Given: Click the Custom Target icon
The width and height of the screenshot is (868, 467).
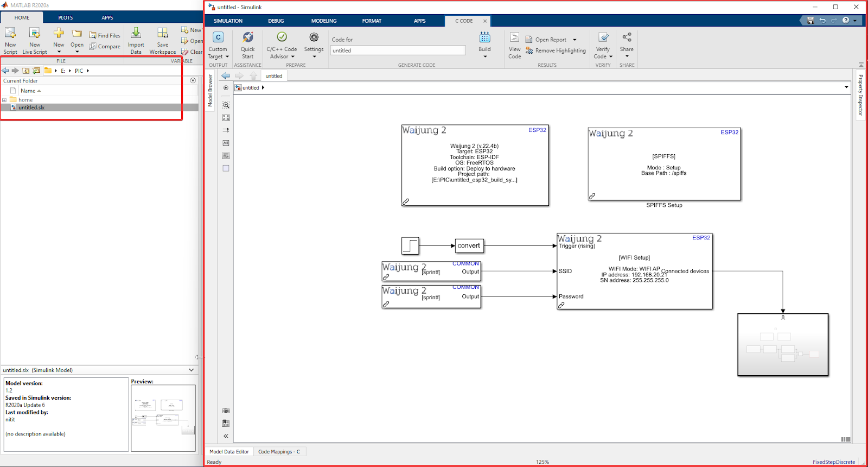Looking at the screenshot, I should tap(218, 37).
